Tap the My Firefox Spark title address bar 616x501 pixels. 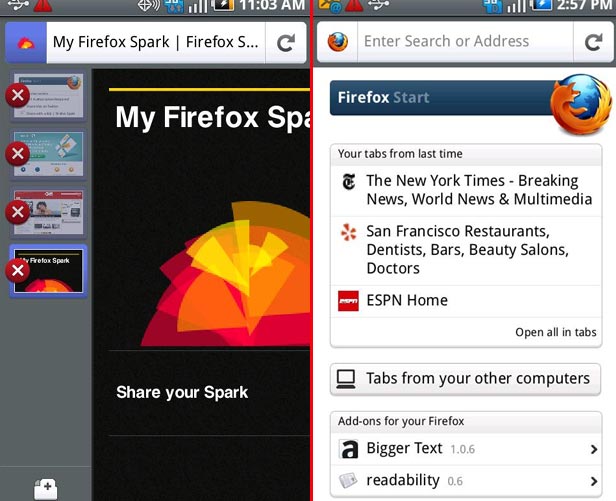coord(155,43)
